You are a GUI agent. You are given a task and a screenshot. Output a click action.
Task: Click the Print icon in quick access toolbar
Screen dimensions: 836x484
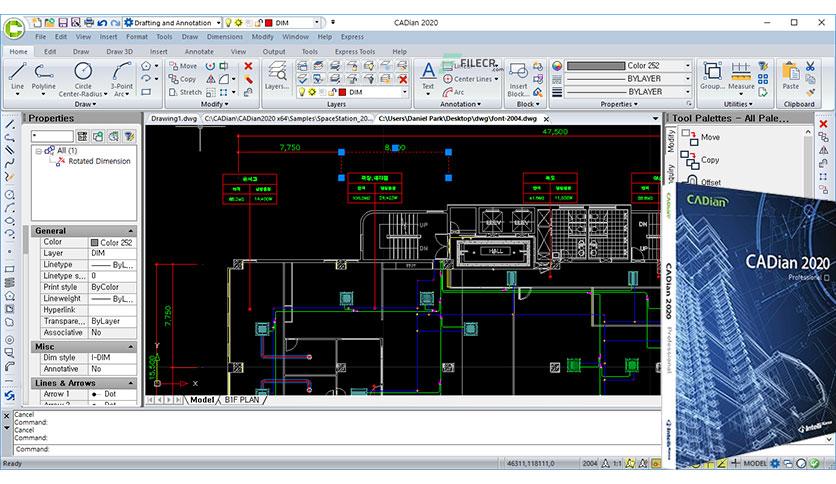(x=89, y=22)
